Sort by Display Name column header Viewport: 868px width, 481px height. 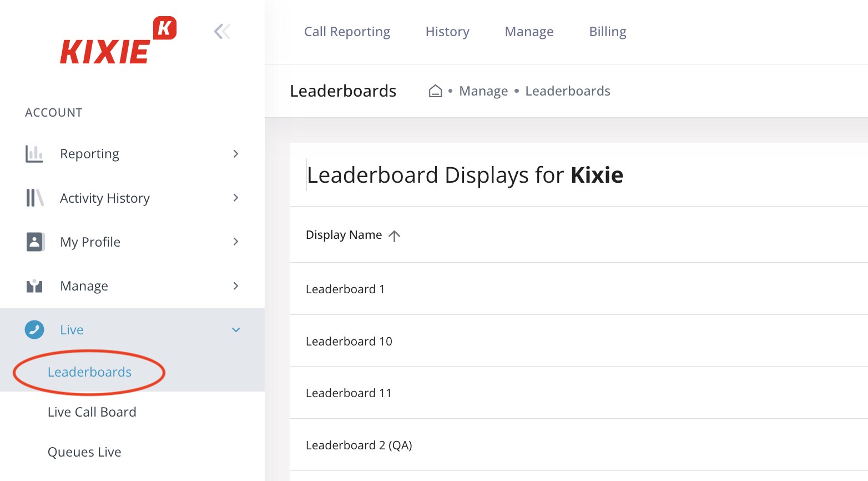click(x=344, y=235)
